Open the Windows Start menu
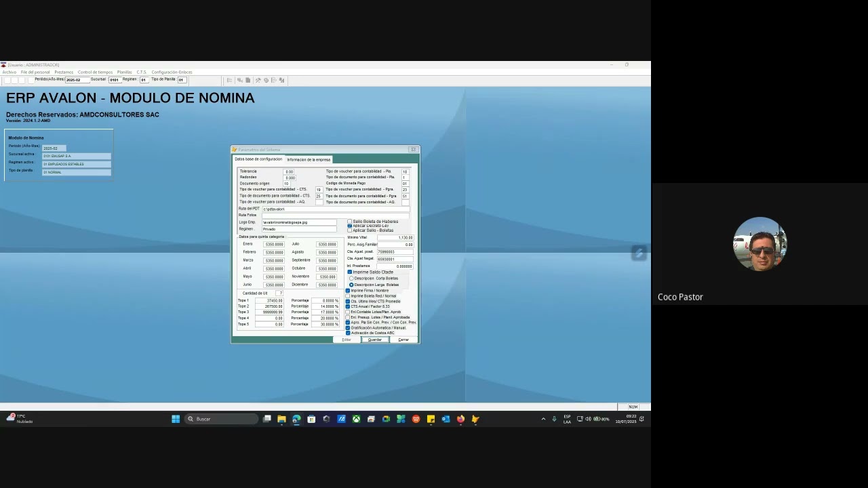This screenshot has height=488, width=868. [x=176, y=419]
